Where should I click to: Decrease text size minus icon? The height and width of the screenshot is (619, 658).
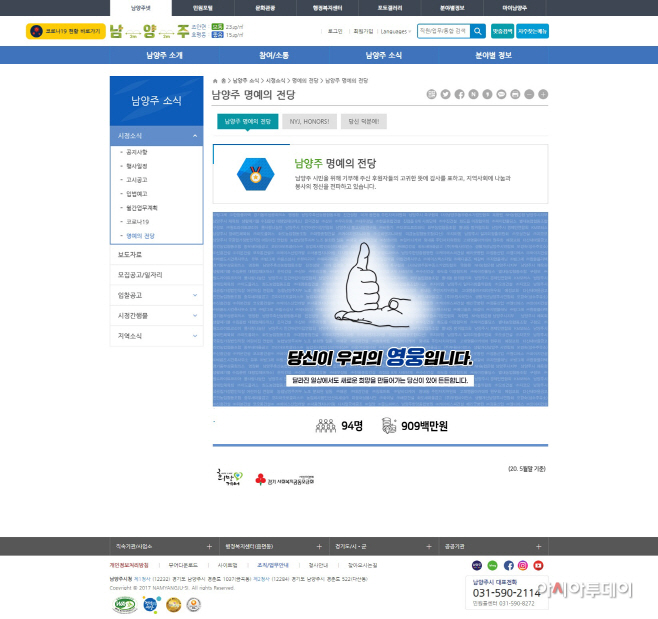pos(529,94)
